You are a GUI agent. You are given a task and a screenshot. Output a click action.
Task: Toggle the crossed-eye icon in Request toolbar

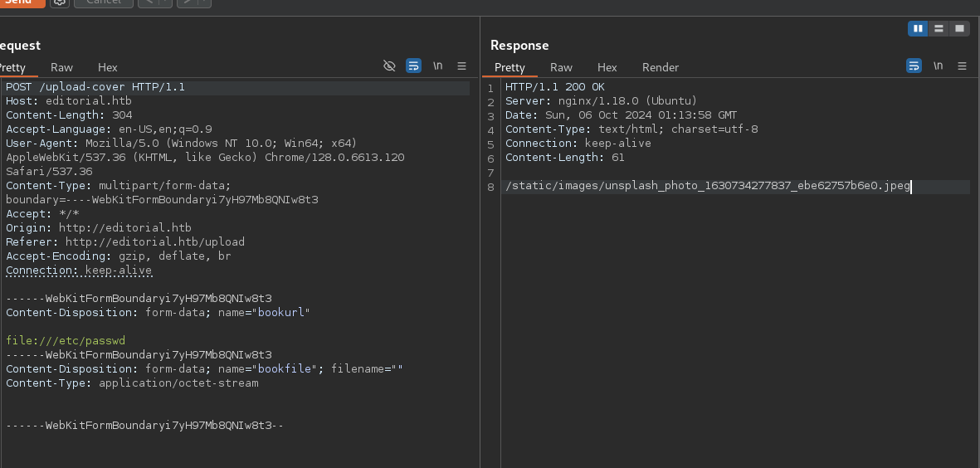389,66
